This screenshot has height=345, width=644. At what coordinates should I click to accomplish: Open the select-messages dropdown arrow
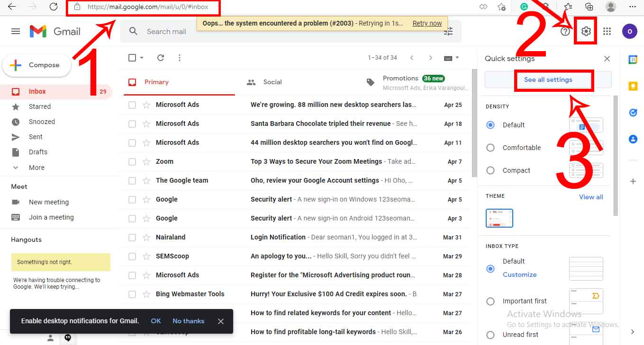(x=142, y=58)
